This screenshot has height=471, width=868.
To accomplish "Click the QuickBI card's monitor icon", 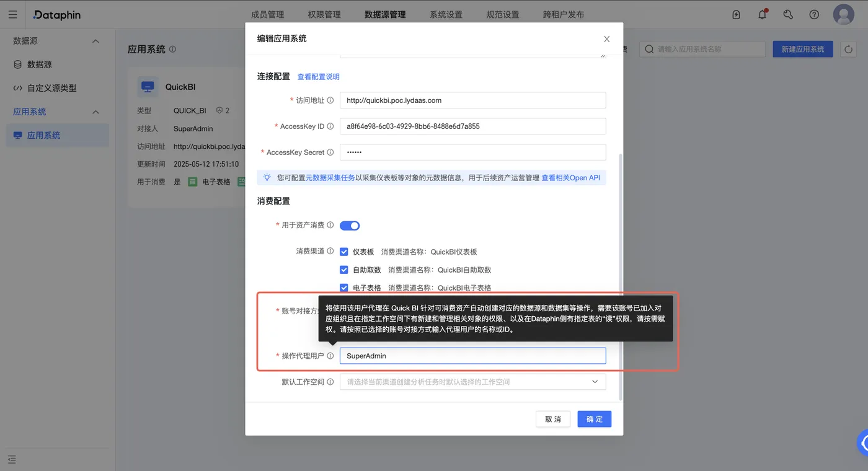I will (148, 87).
